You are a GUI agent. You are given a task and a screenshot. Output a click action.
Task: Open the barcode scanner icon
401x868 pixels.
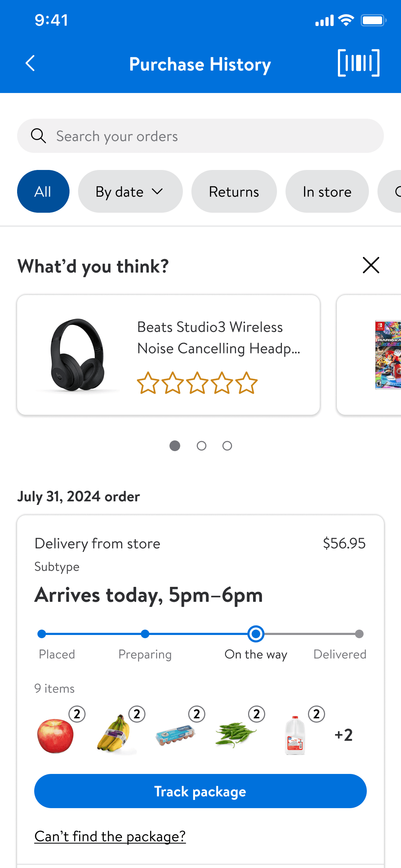coord(358,63)
